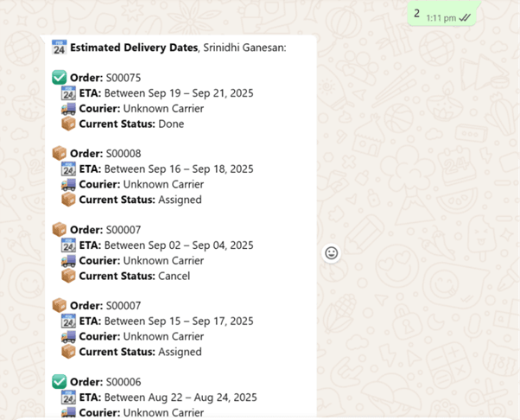Click calendar icon beside "Estimated Delivery Dates"
Viewport: 520px width, 420px height.
click(60, 48)
